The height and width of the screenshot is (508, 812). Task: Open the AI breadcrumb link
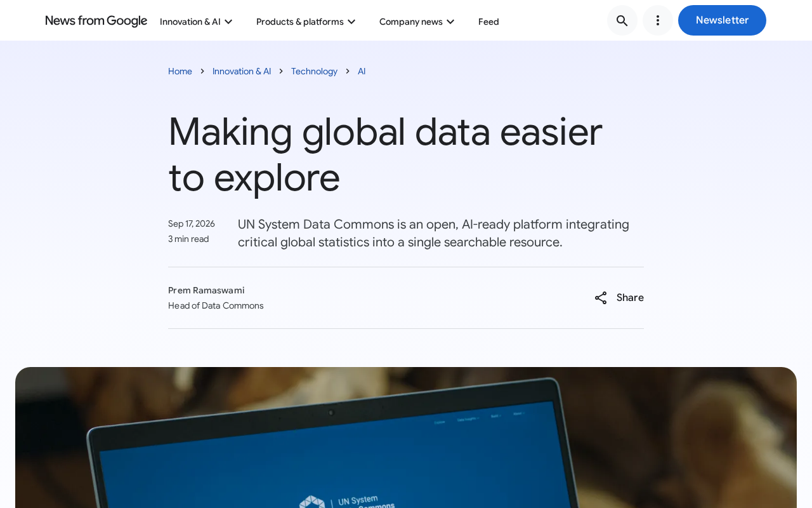click(362, 71)
